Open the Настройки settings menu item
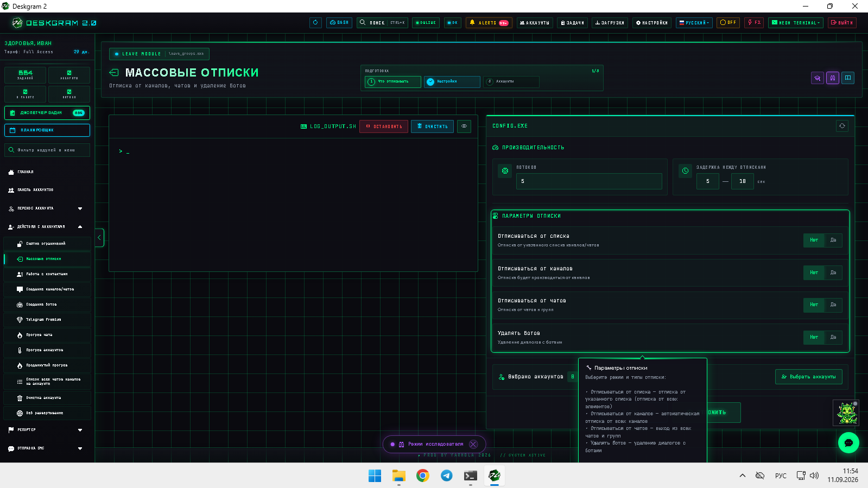Viewport: 868px width, 488px height. (x=652, y=23)
